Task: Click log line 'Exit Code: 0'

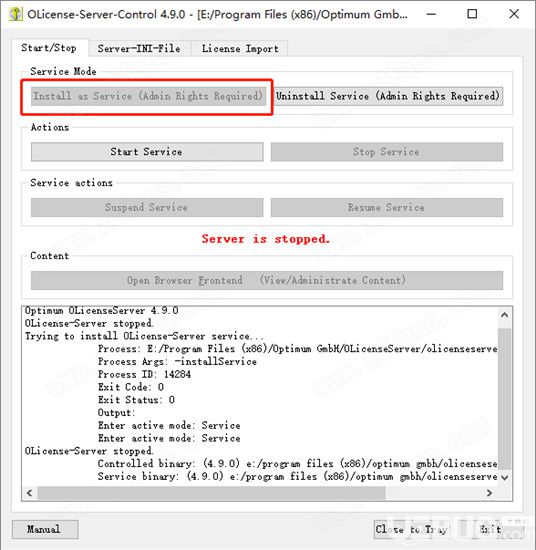Action: point(130,387)
